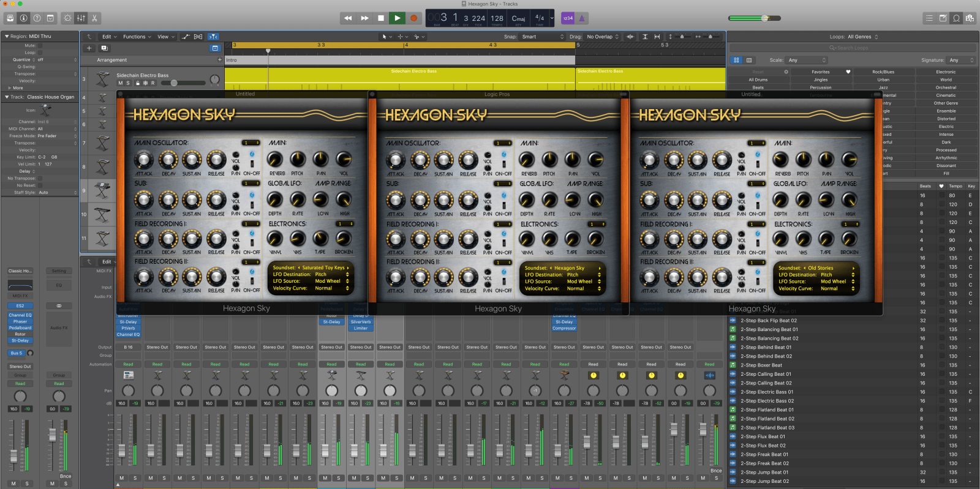Click the ES2 instrument slot
980x489 pixels.
[x=20, y=305]
